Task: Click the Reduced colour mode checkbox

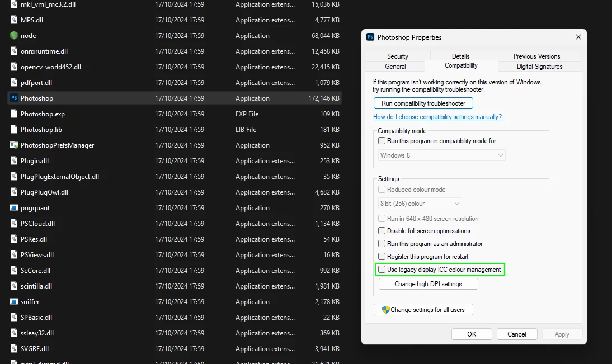Action: tap(382, 189)
